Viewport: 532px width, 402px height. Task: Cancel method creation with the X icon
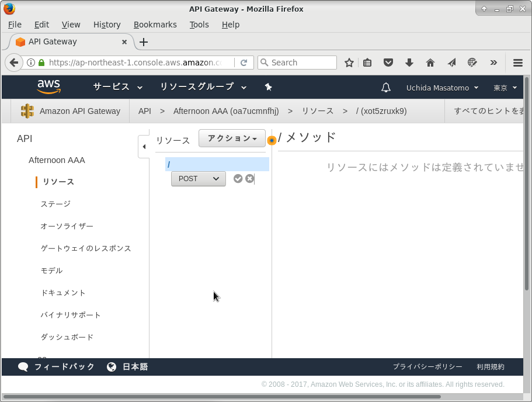tap(250, 179)
